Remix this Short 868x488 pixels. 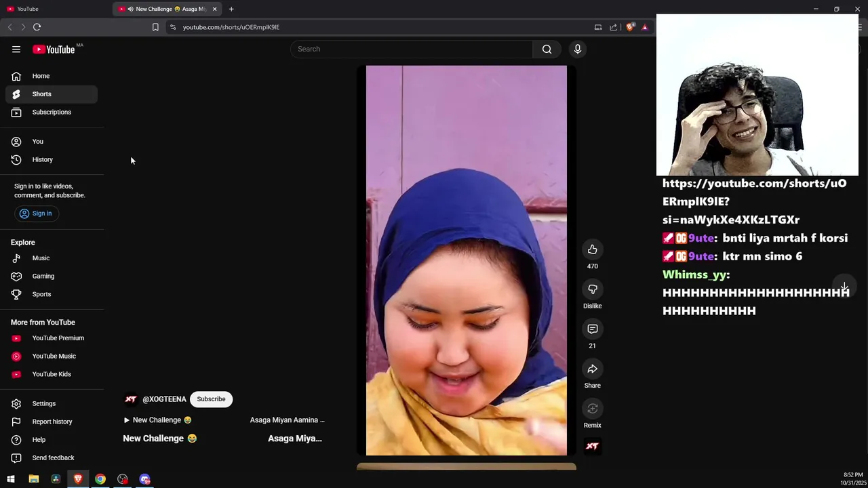[593, 409]
